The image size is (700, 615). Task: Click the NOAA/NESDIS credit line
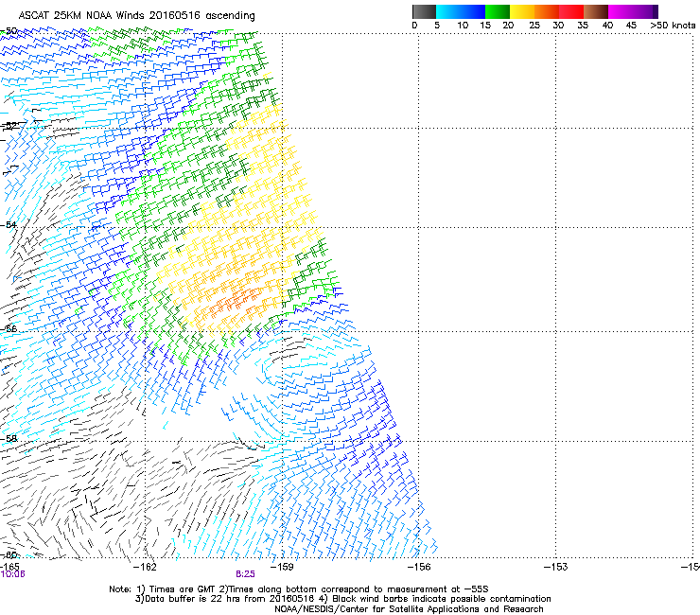pos(409,609)
